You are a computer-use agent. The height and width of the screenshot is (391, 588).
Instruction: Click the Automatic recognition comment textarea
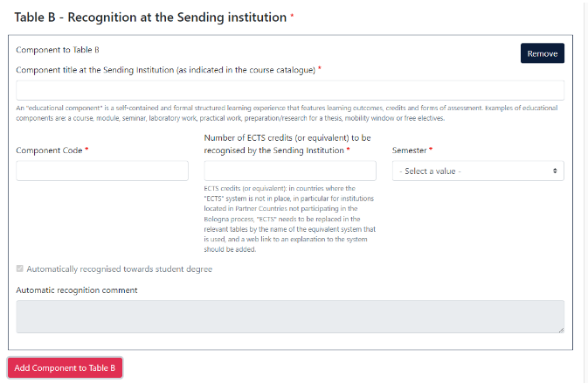tap(290, 317)
